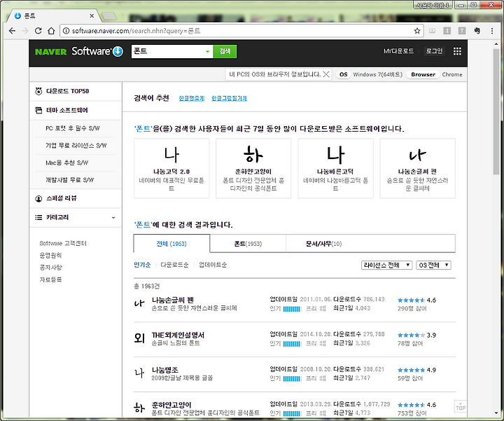This screenshot has height=421, width=504.
Task: Select 개발사별 무료 S/W
Action: (x=70, y=180)
